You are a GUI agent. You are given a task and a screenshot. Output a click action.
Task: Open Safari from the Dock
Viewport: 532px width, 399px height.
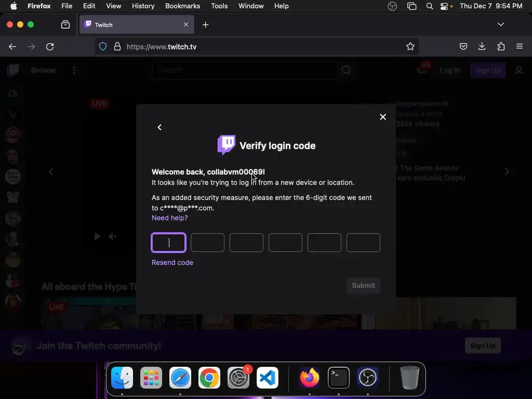pyautogui.click(x=180, y=378)
